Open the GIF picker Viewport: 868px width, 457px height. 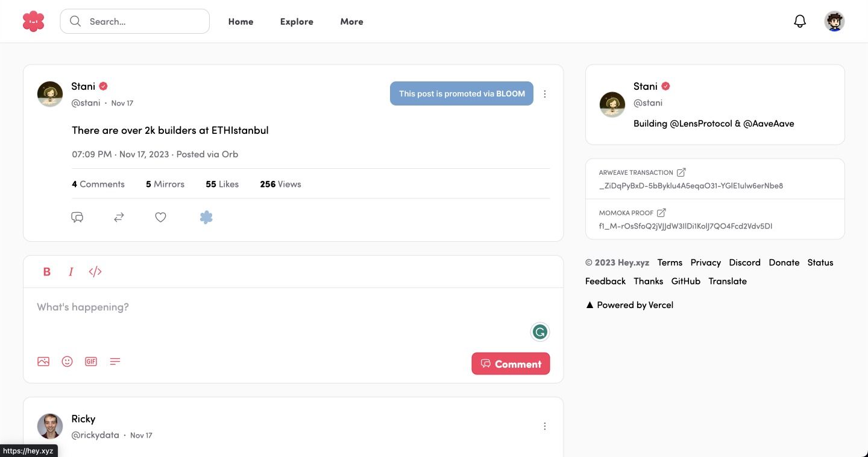click(x=91, y=361)
